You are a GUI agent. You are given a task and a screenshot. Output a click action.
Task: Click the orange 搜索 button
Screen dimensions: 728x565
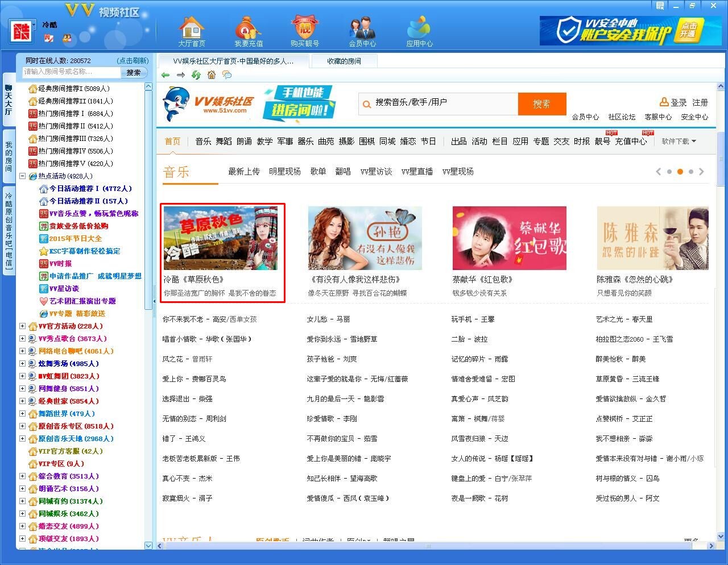541,104
